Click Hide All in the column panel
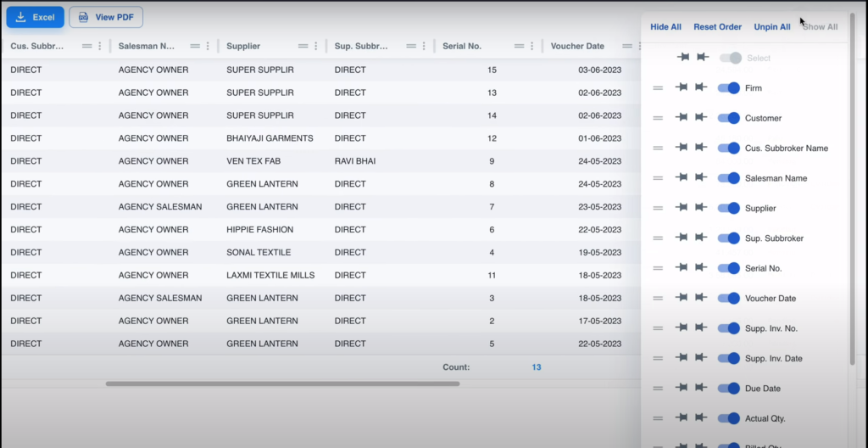Viewport: 868px width, 448px height. (x=665, y=27)
